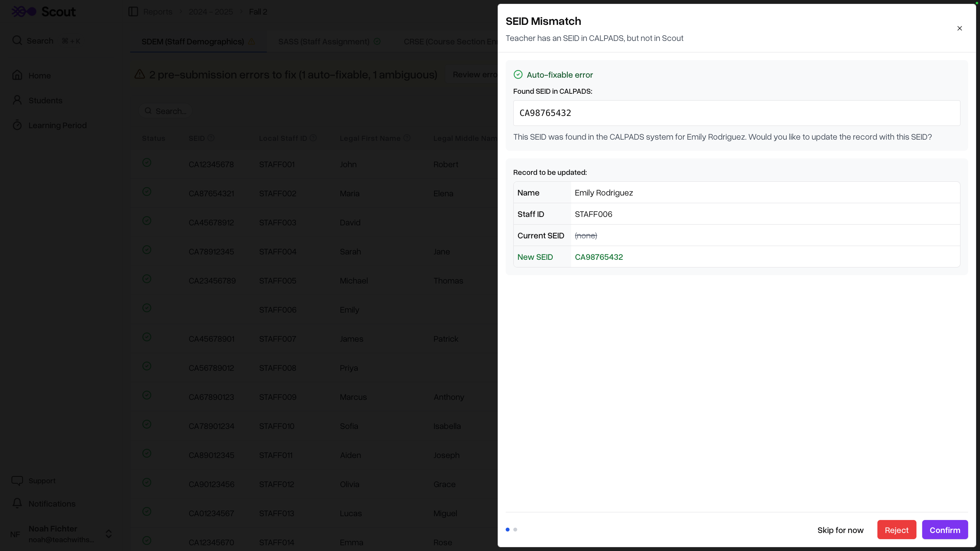Screen dimensions: 980x551
Task: Click the Reports breadcrumb link
Action: click(158, 11)
